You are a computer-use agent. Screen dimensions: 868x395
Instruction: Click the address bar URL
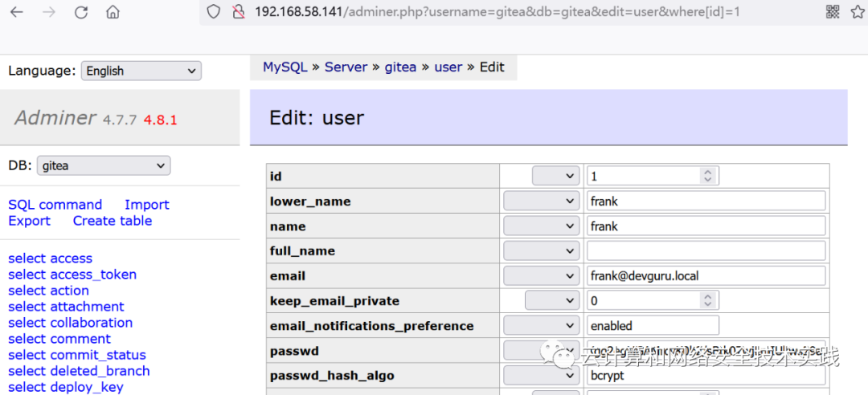(x=497, y=11)
